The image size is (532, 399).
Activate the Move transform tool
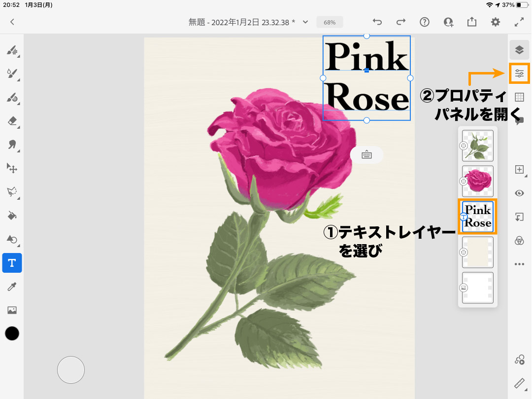coord(12,168)
